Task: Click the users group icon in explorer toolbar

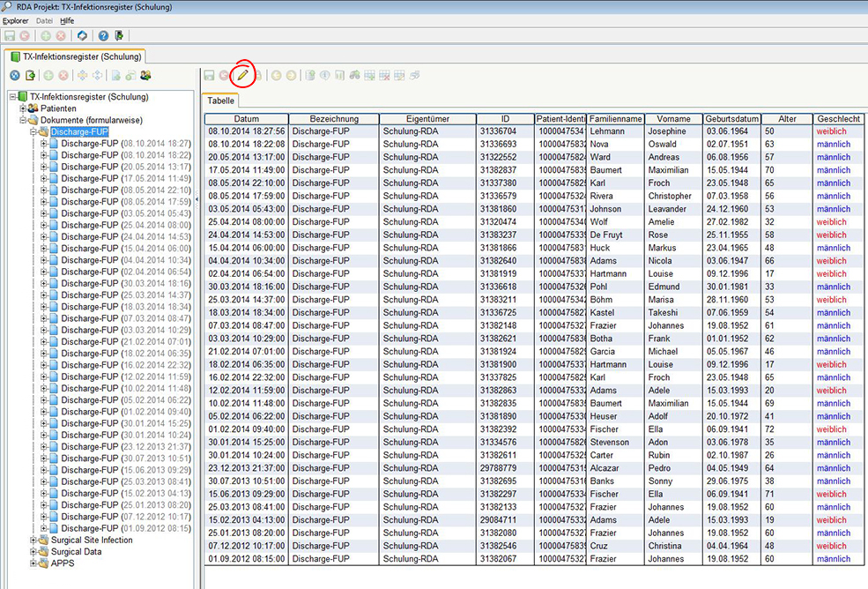Action: click(145, 76)
